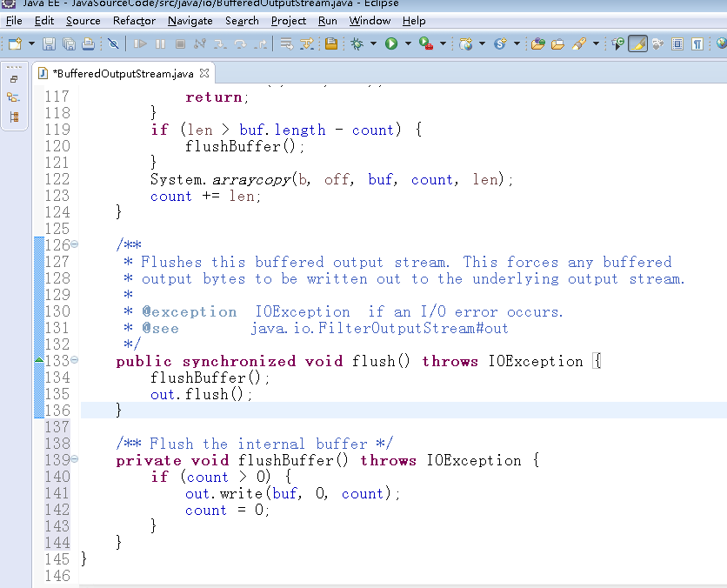
Task: Open the New Web Project dropdown arrow
Action: [x=482, y=43]
